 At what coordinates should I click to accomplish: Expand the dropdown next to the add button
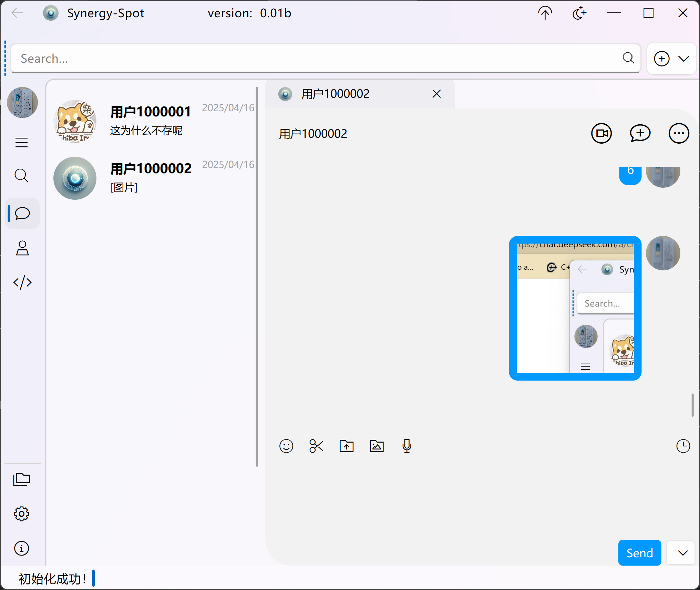[x=683, y=59]
